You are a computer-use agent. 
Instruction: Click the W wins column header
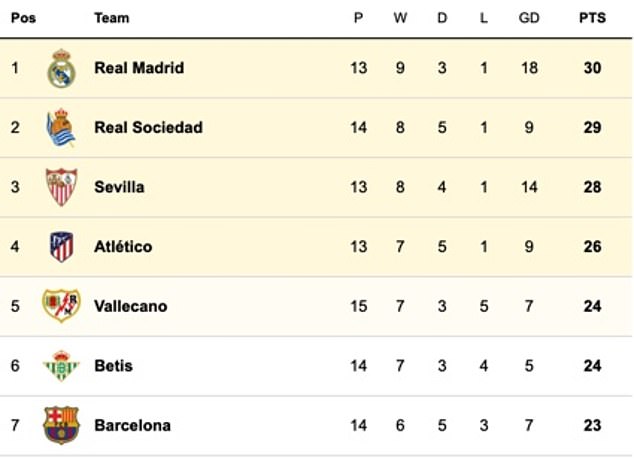[x=400, y=18]
